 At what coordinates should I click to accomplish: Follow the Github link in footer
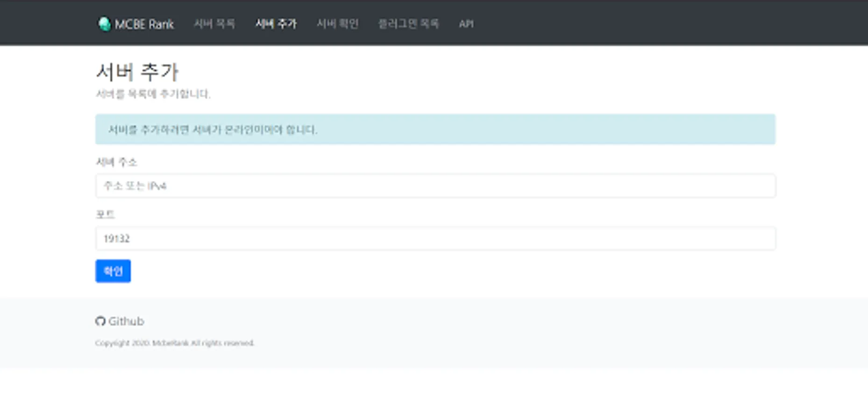126,321
